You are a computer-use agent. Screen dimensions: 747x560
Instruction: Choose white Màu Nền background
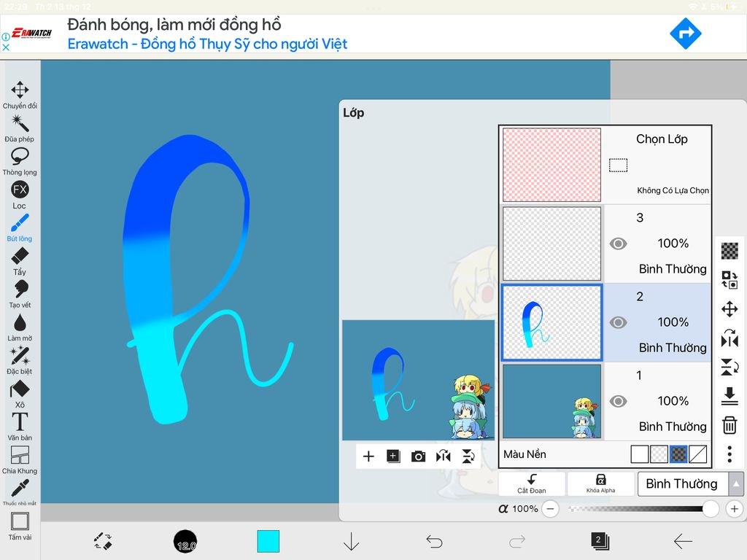[x=639, y=454]
